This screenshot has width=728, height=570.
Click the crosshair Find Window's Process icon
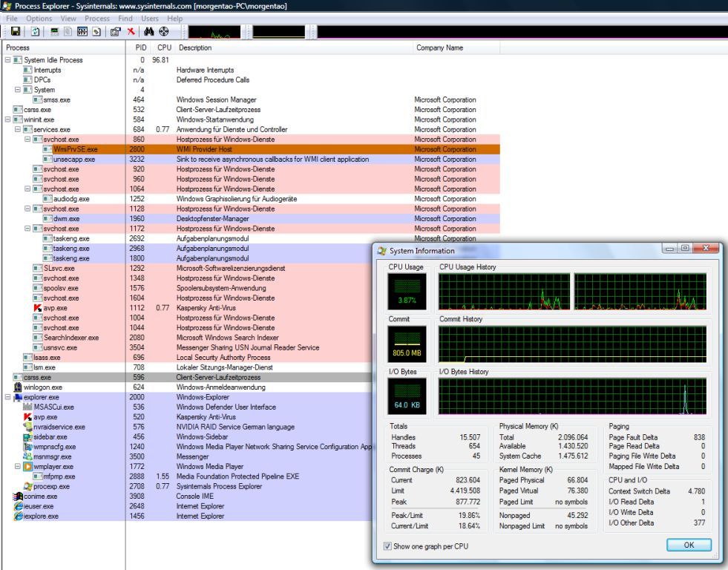pyautogui.click(x=164, y=32)
